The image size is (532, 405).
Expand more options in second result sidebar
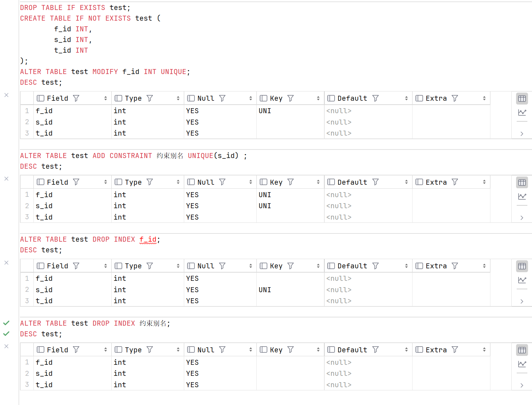click(522, 218)
